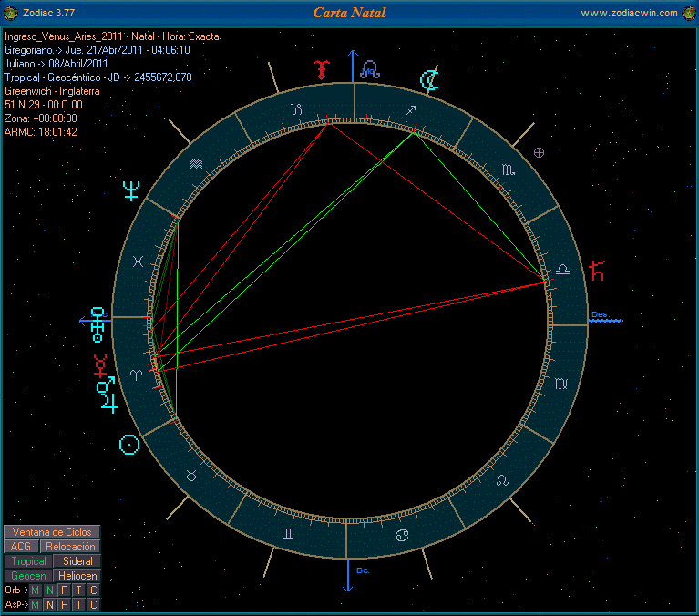Screen dimensions: 699x616
Task: Click the Pisces sign symbol on the wheel
Action: click(139, 262)
